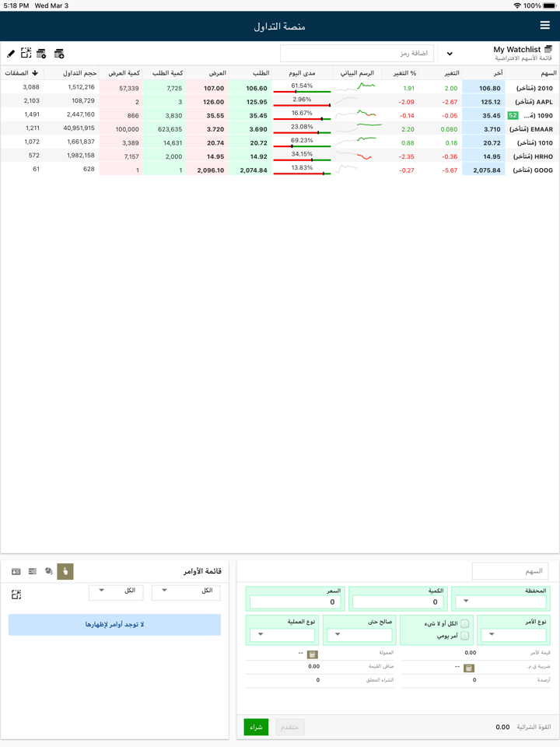Open the My Watchlist selector chevron
560x747 pixels.
point(450,54)
